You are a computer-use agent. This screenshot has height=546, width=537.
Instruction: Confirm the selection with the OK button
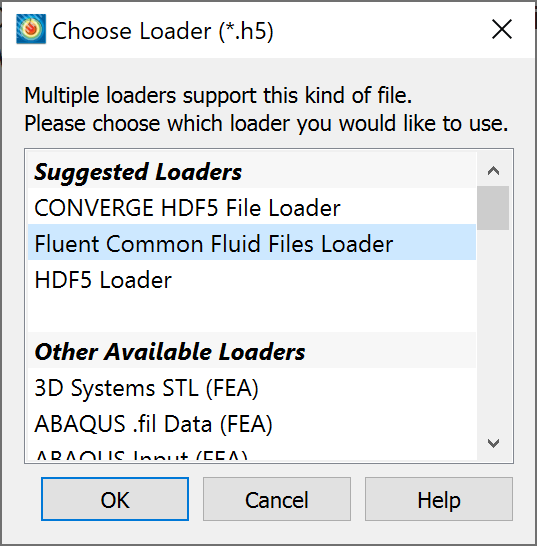pos(115,499)
